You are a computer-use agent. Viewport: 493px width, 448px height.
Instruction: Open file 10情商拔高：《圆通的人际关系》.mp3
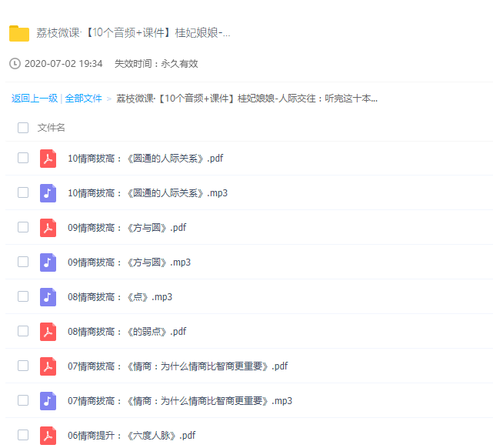click(x=148, y=193)
